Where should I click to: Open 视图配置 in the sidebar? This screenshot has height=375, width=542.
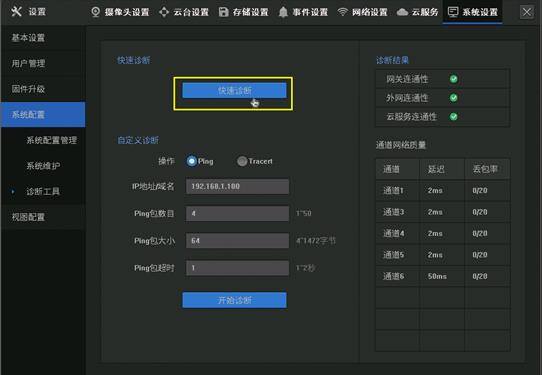click(x=43, y=217)
